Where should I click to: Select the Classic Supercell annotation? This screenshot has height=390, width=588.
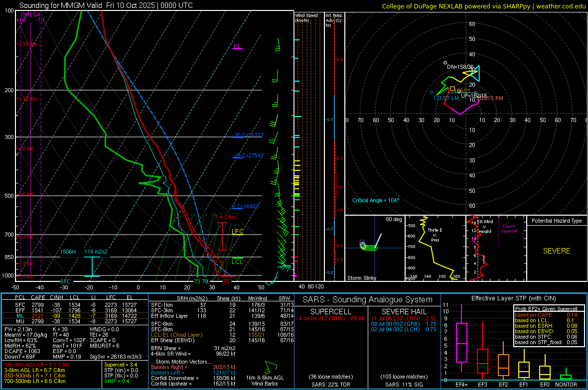click(509, 229)
